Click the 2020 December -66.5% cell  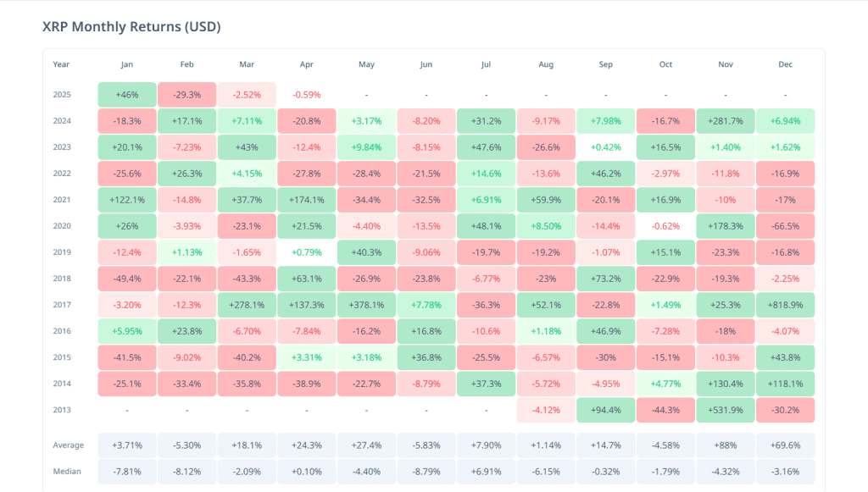(x=785, y=226)
